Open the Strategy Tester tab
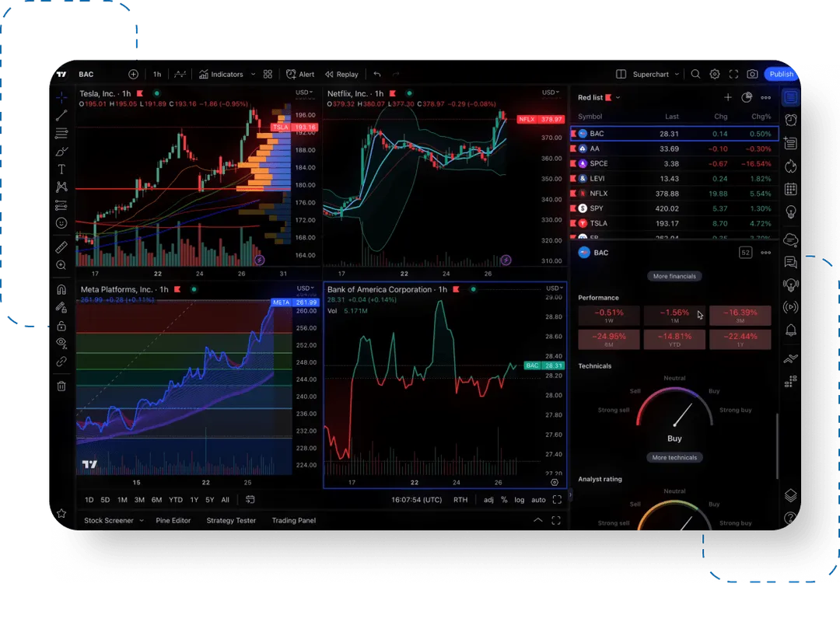 pyautogui.click(x=230, y=520)
